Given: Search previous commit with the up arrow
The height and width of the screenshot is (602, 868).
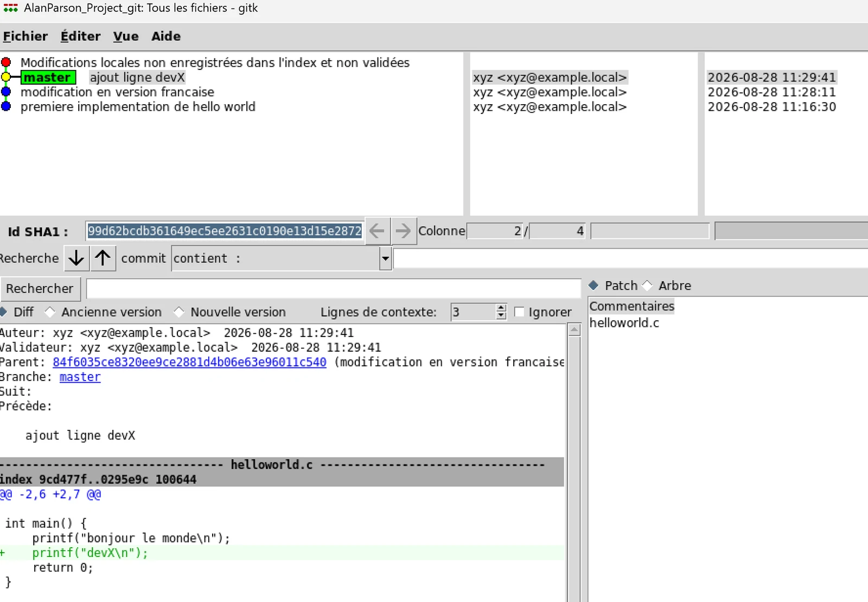Looking at the screenshot, I should [103, 258].
